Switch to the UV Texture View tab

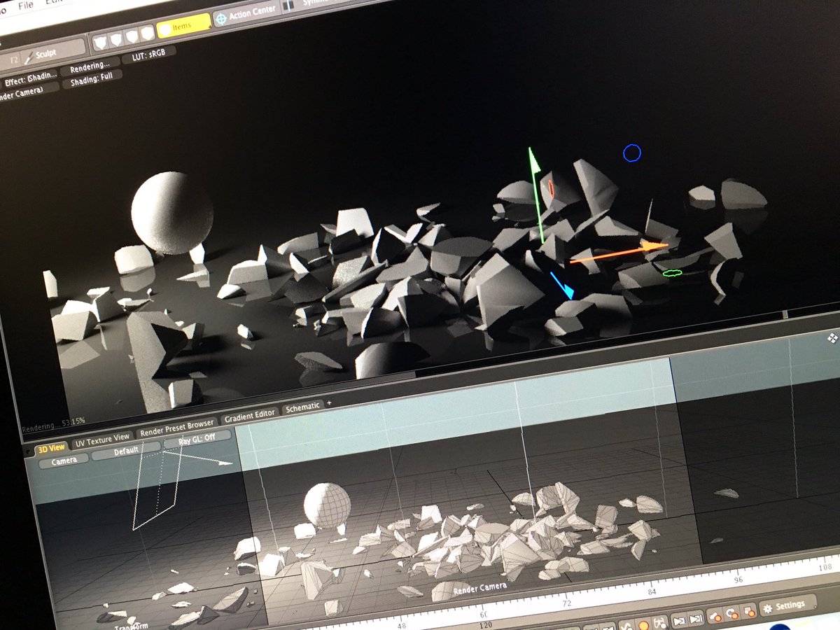pos(102,440)
